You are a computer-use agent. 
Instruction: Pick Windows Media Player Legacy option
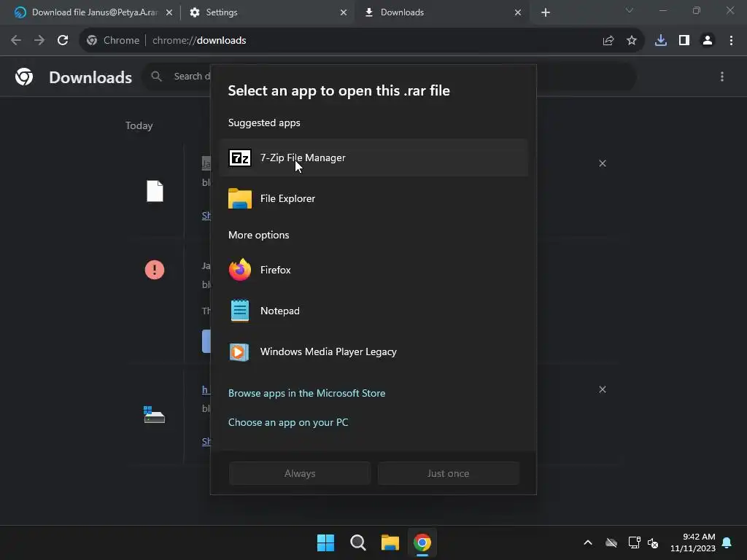point(374,352)
